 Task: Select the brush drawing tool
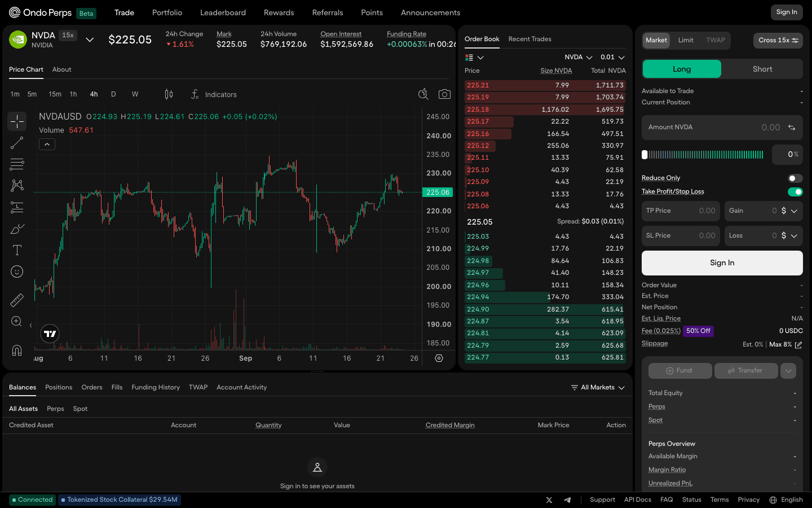(17, 229)
